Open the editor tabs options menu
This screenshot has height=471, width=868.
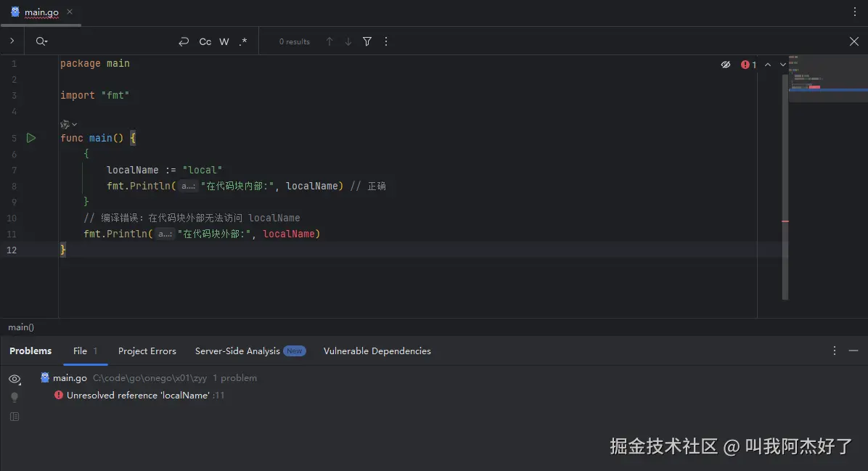click(855, 12)
